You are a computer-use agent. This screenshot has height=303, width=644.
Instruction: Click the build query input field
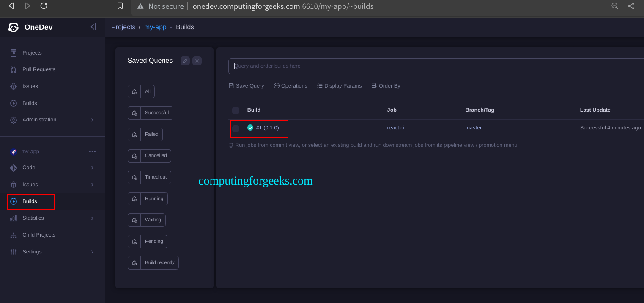tap(436, 66)
